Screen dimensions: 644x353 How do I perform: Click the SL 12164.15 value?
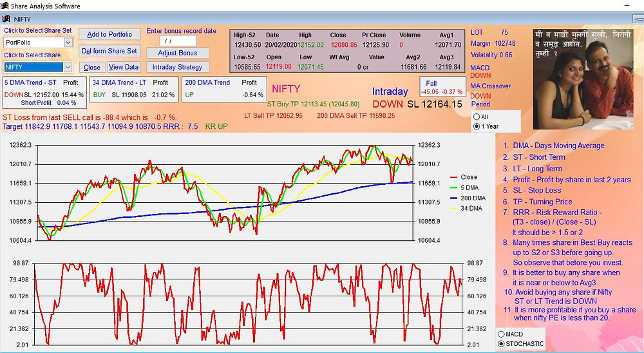click(435, 104)
